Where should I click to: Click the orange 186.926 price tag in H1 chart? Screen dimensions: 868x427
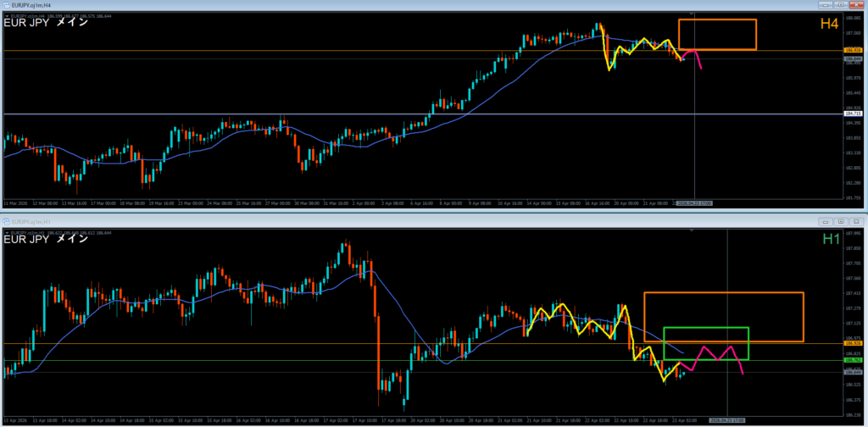pos(853,343)
